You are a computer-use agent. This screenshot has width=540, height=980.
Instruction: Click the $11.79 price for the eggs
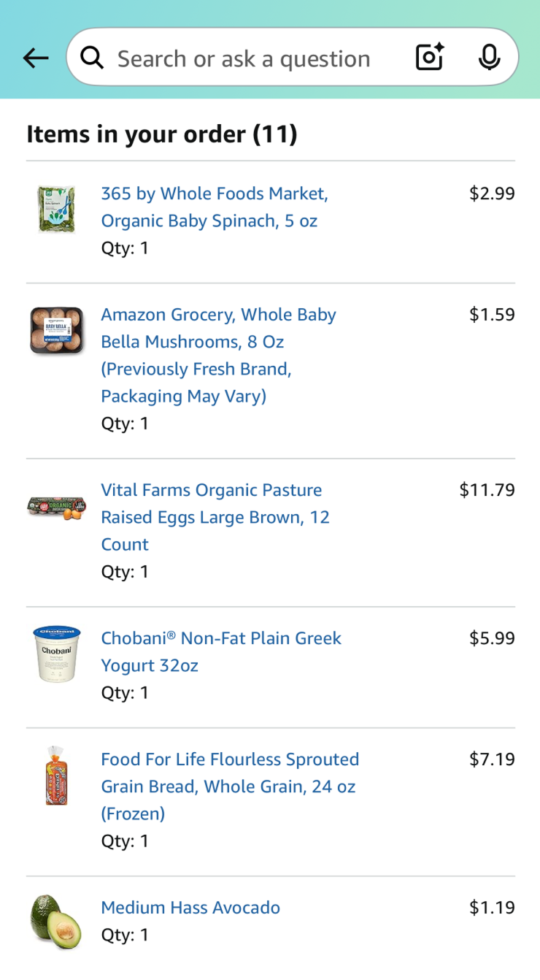(x=487, y=490)
